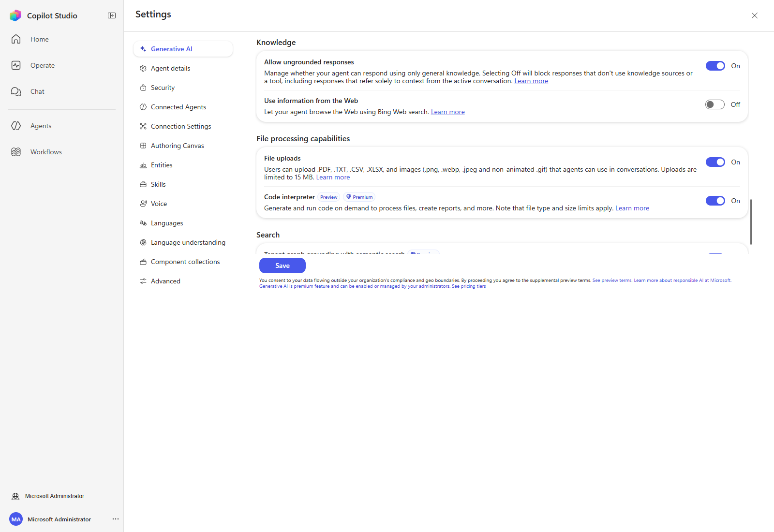774x532 pixels.
Task: Open the Agents icon in sidebar
Action: 16,126
